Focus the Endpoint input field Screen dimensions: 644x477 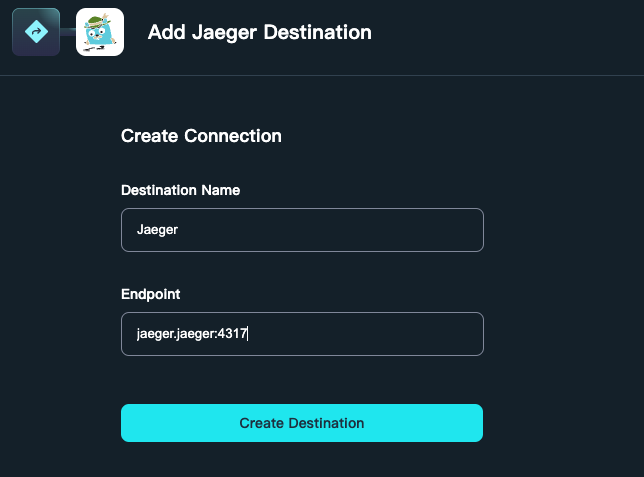302,334
